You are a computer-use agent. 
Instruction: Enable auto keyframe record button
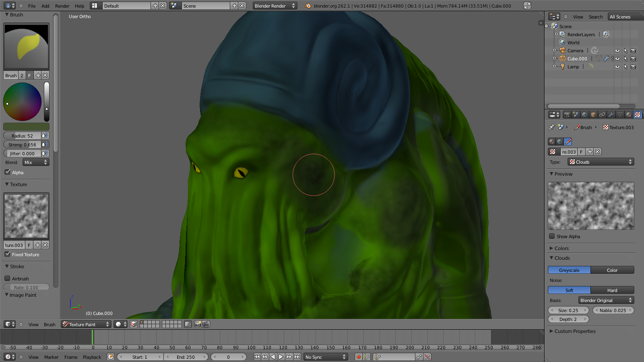click(358, 357)
